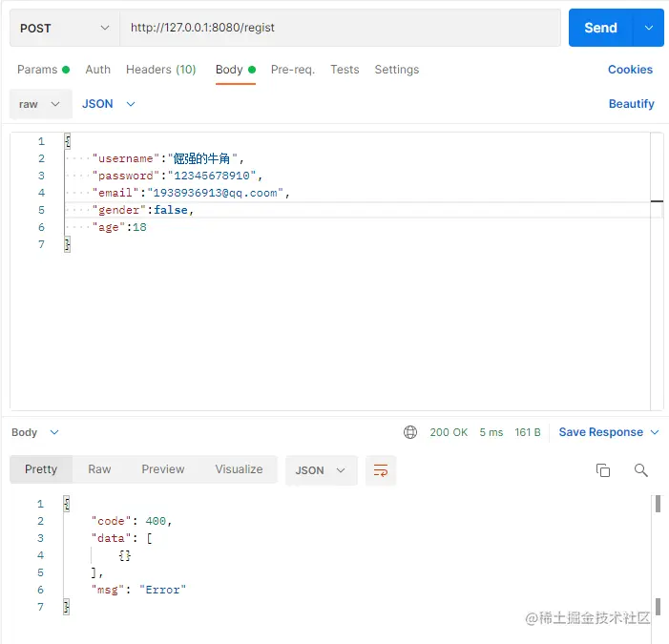The width and height of the screenshot is (669, 644).
Task: Open the Send options dropdown arrow
Action: pyautogui.click(x=649, y=28)
